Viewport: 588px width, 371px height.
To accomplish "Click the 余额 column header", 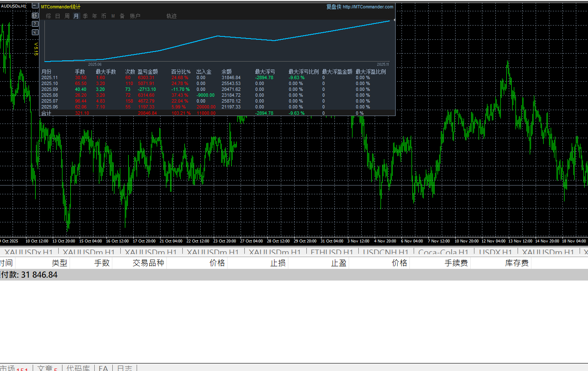I will click(x=226, y=72).
